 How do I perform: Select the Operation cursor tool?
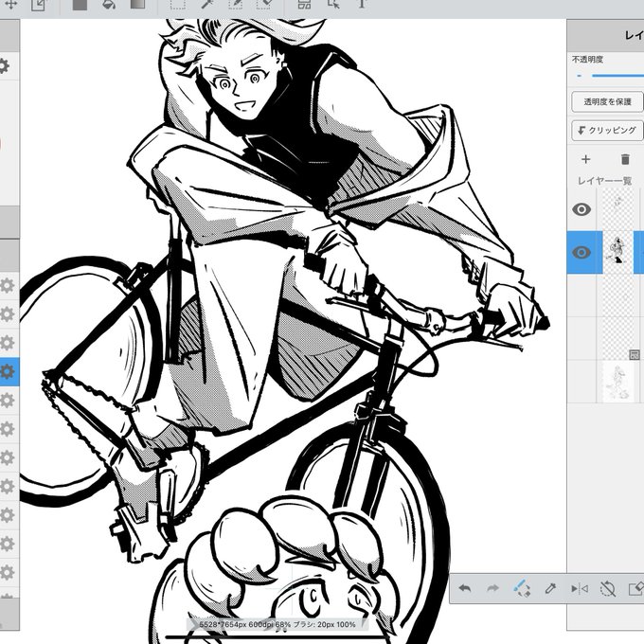(333, 4)
